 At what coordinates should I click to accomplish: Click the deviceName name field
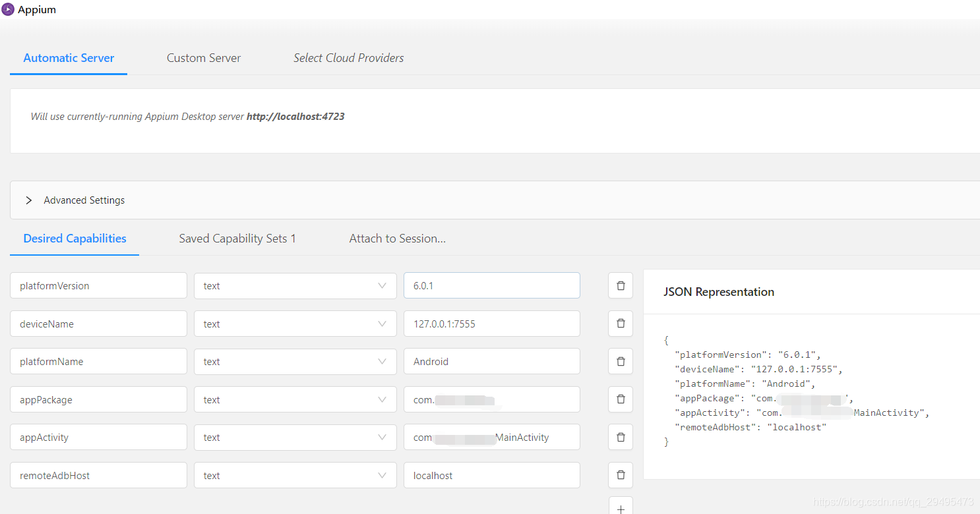[98, 324]
